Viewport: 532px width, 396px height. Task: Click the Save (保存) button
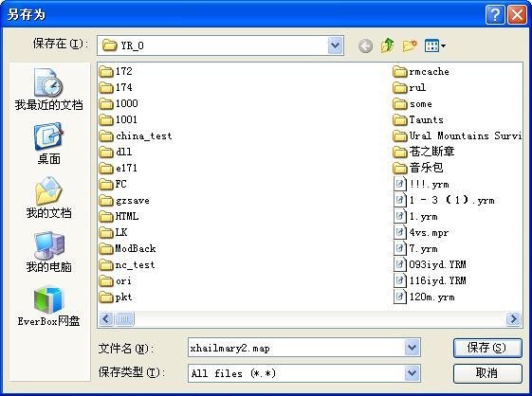click(x=487, y=348)
